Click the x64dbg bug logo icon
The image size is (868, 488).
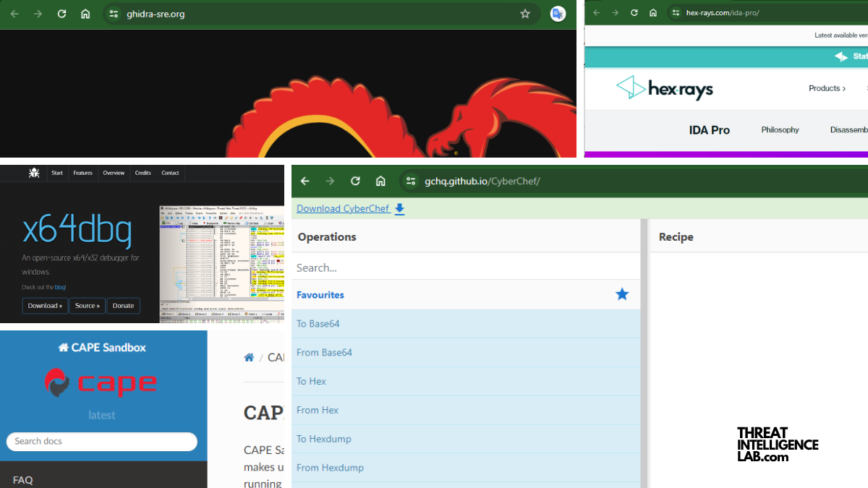pyautogui.click(x=33, y=173)
